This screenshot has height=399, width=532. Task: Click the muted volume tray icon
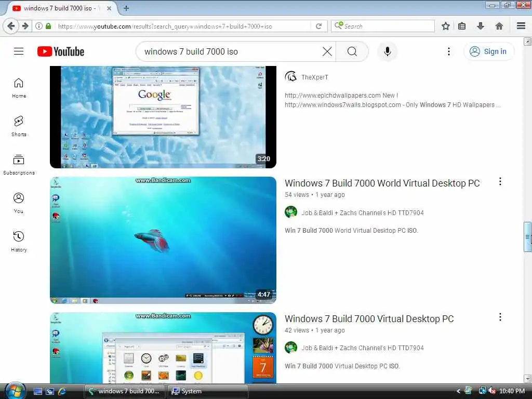click(x=492, y=391)
